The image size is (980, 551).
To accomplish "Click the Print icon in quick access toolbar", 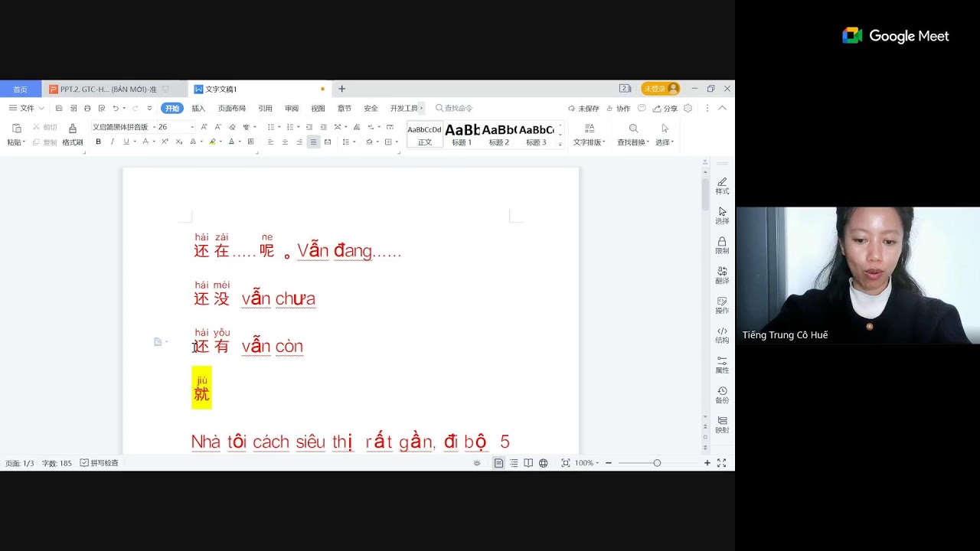I will click(87, 109).
